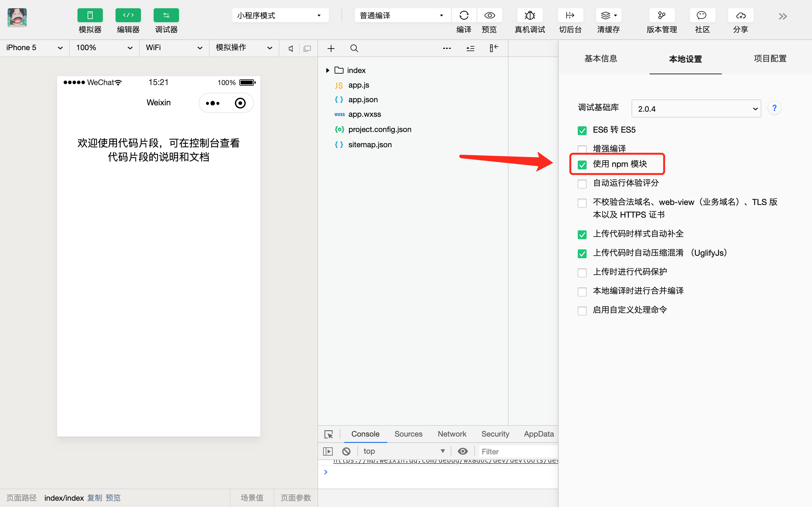Open preview with the eye icon
The width and height of the screenshot is (812, 507).
point(489,16)
